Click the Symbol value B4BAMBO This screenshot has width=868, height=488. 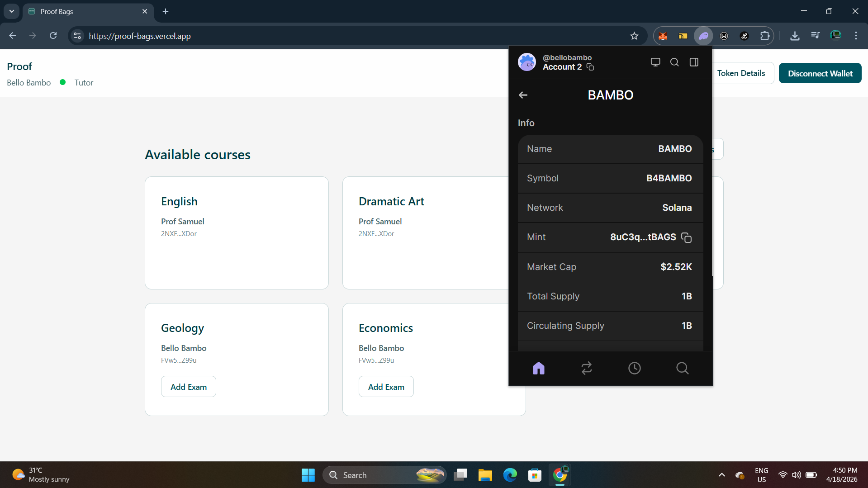pos(669,178)
